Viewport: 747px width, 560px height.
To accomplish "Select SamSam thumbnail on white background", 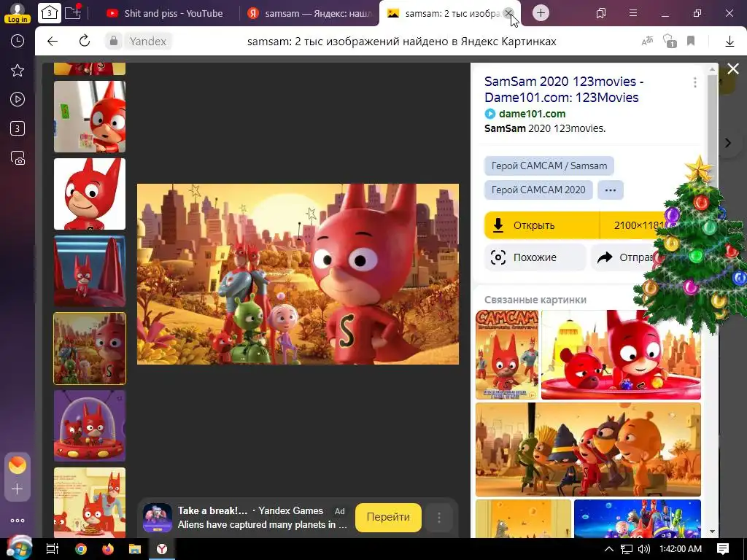I will tap(90, 194).
